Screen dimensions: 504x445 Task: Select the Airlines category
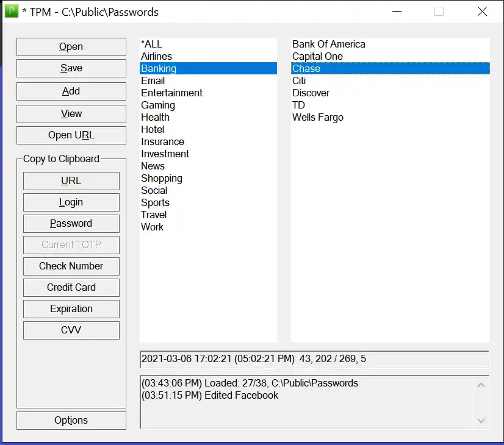coord(208,56)
